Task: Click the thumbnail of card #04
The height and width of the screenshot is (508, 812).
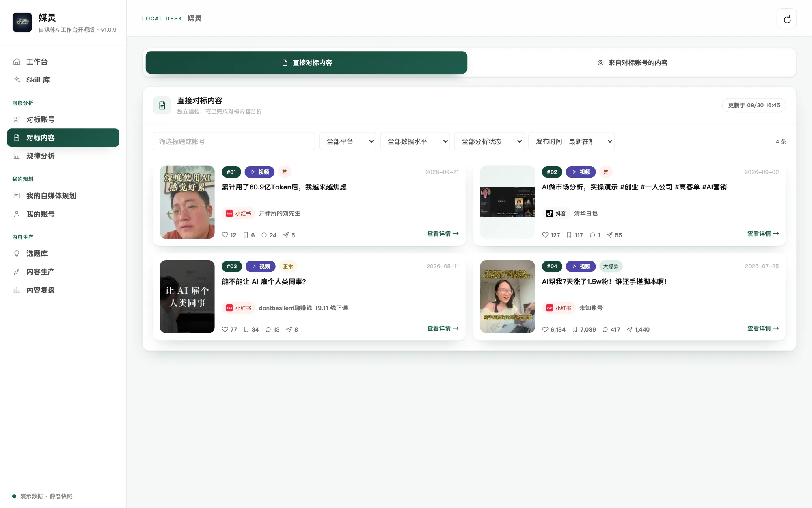Action: 508,297
